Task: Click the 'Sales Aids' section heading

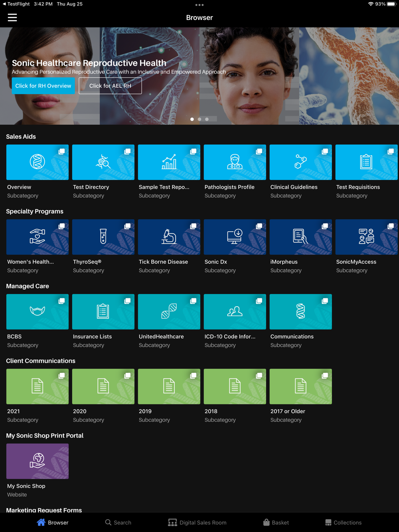Action: [21, 136]
